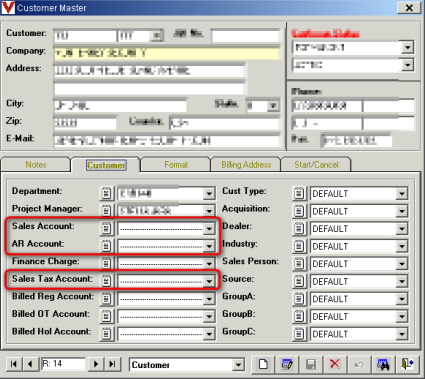Click the Zip code field
Viewport: 425px width, 379px height.
pos(85,123)
